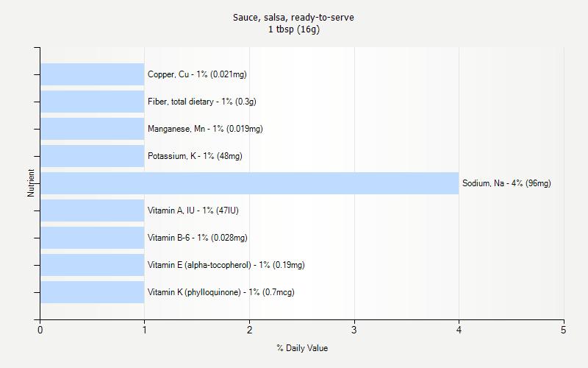The height and width of the screenshot is (368, 588).
Task: Click the Vitamin A, IU bar
Action: [x=92, y=210]
